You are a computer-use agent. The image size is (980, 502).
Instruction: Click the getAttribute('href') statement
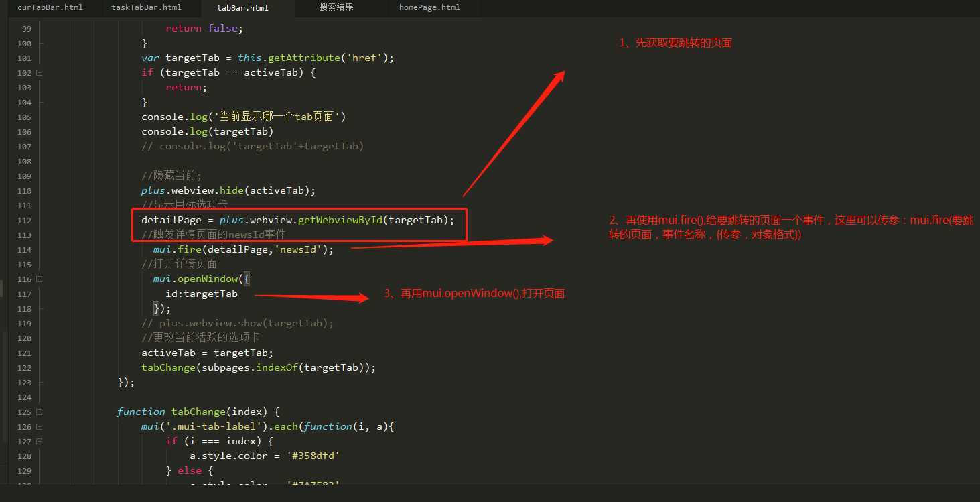(268, 58)
